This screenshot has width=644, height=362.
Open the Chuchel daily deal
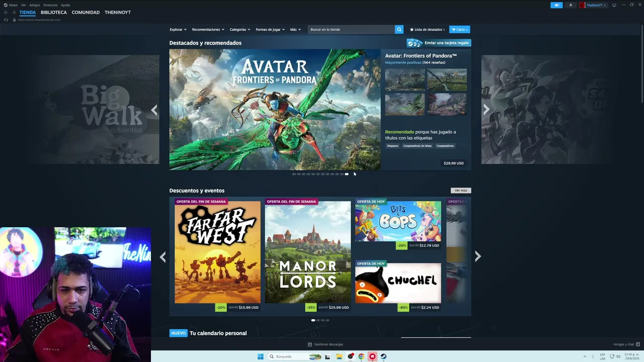tap(398, 283)
